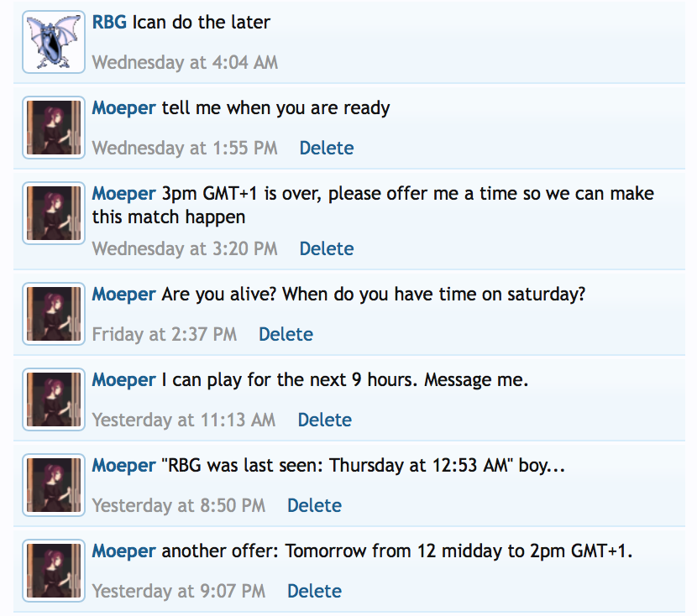Open Moeper's name on "I can play" comment
Viewport: 697px width, 616px height.
pos(123,380)
